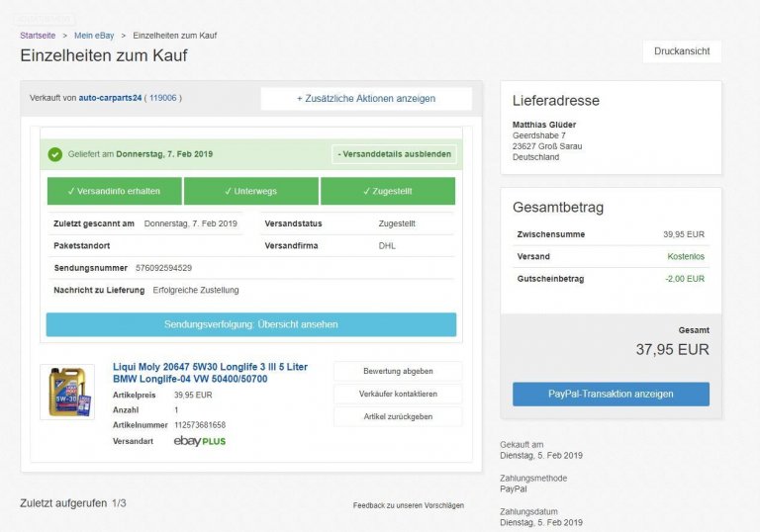Go to Startseite breadcrumb
760x532 pixels.
click(x=38, y=36)
